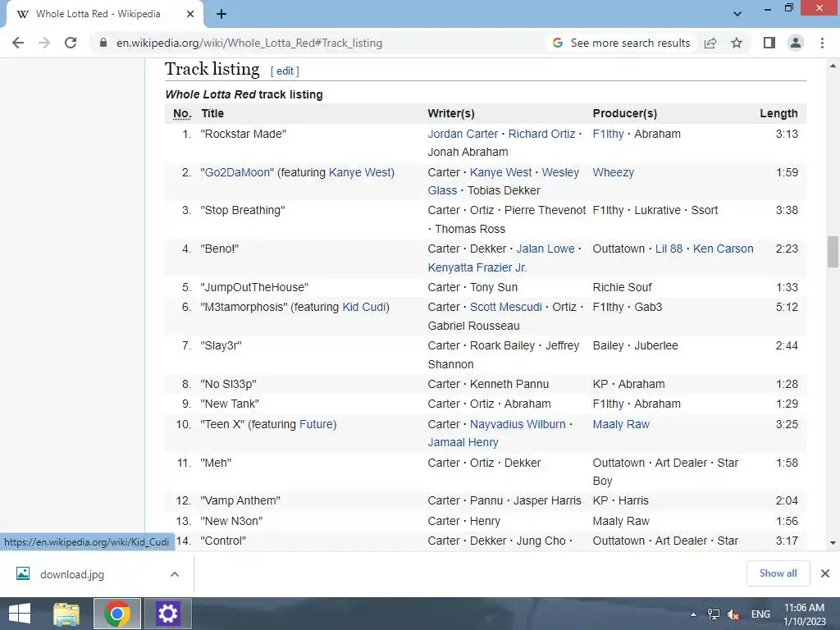This screenshot has height=630, width=840.
Task: Open Kid Cudi featuring link
Action: tap(364, 307)
